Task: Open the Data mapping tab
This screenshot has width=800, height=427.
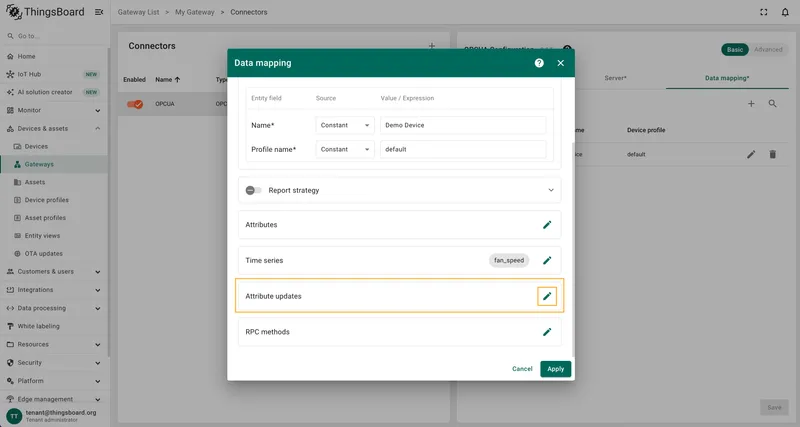Action: 727,78
